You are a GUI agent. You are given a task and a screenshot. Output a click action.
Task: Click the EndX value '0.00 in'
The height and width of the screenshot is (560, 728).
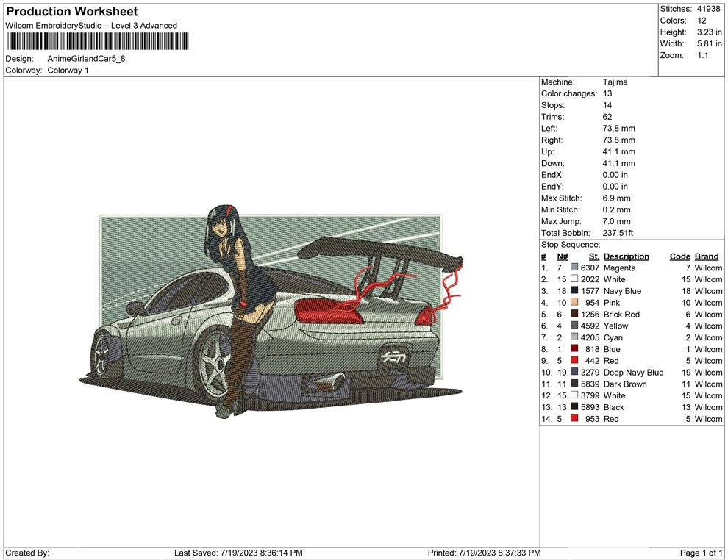coord(615,175)
